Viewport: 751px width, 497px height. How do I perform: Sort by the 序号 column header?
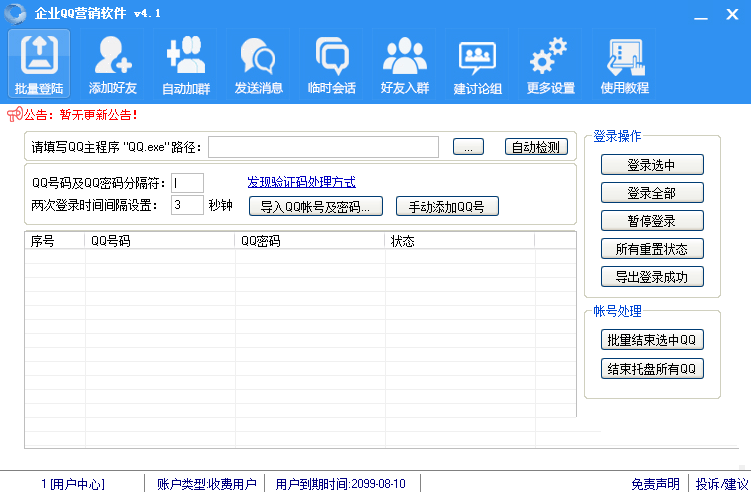[x=55, y=241]
